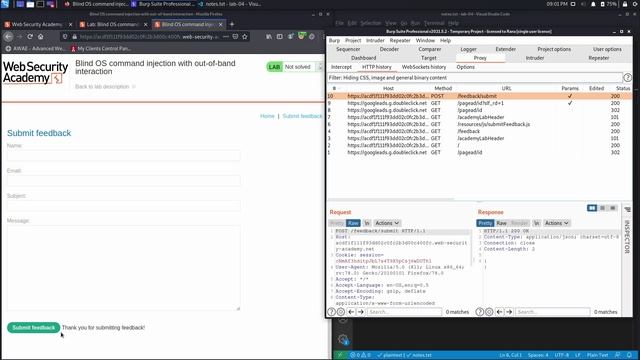This screenshot has width=640, height=360.
Task: Switch to notes.txt VS Code taskbar window
Action: click(229, 4)
